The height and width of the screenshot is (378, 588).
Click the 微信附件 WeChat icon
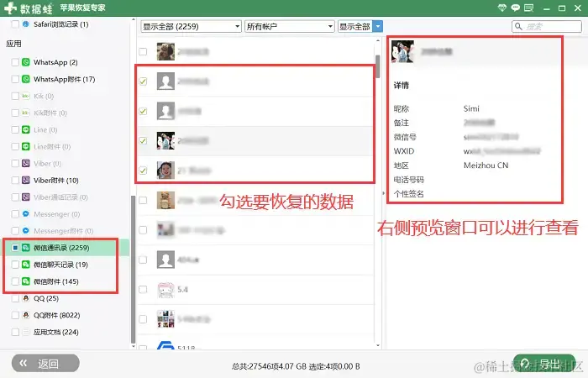25,281
